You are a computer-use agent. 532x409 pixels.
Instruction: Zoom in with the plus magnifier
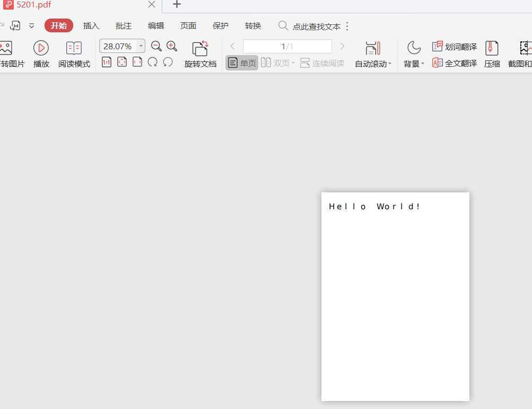[x=172, y=46]
